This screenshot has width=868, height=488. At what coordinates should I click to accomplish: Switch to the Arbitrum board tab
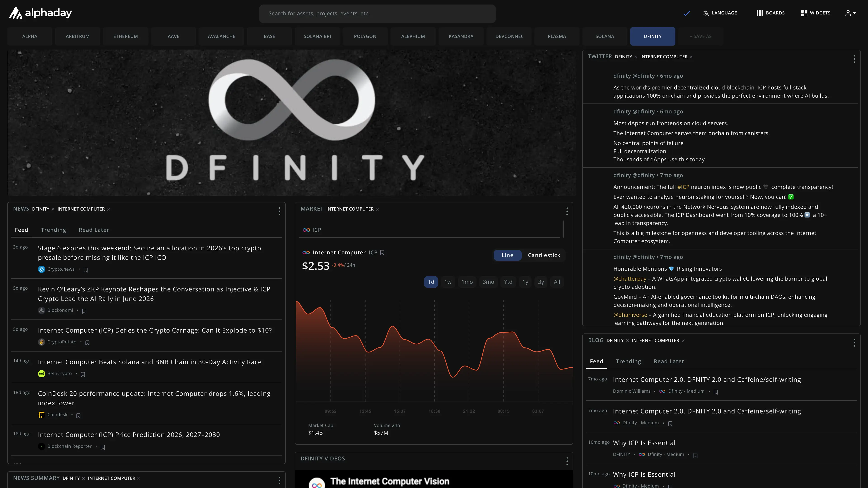pyautogui.click(x=78, y=36)
